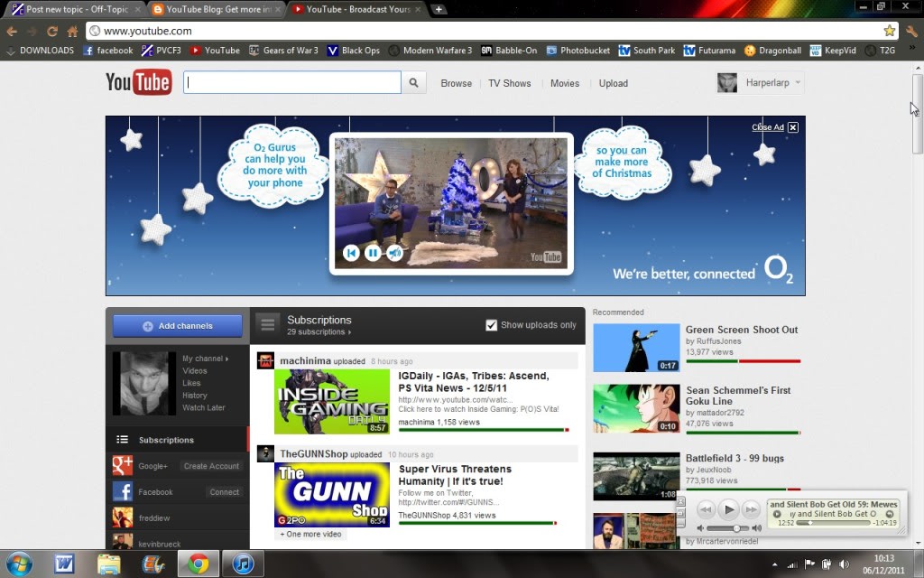The width and height of the screenshot is (924, 578).
Task: Open facebook bookmark in bookmarks bar
Action: [x=108, y=51]
